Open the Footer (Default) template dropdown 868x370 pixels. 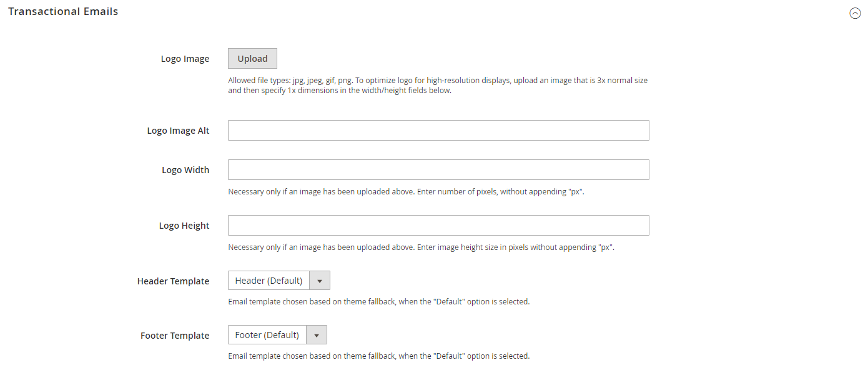coord(277,335)
